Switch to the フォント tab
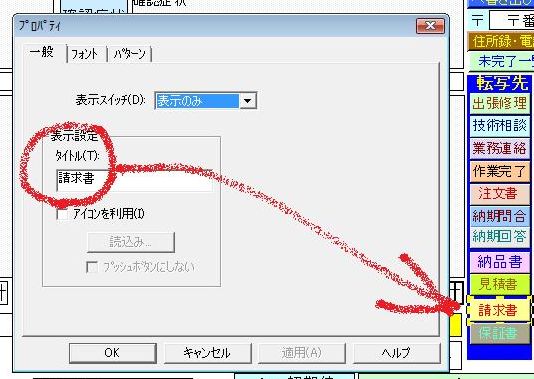The image size is (534, 379). tap(84, 54)
